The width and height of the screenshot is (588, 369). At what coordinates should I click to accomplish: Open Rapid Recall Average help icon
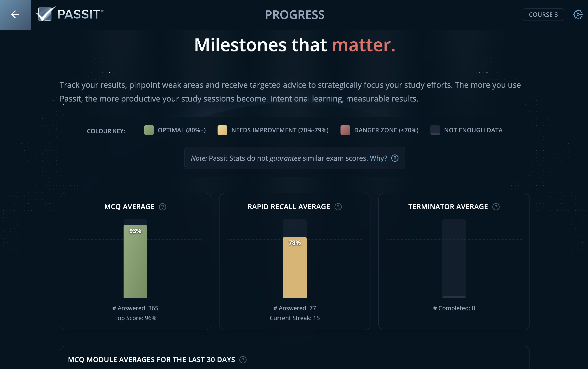338,207
